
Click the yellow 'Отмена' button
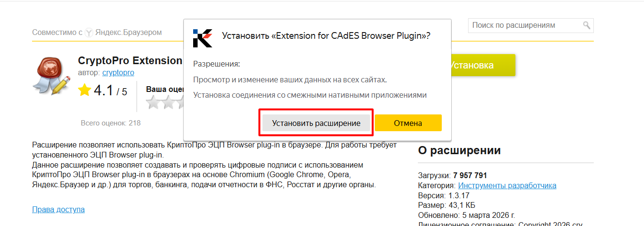[x=408, y=123]
